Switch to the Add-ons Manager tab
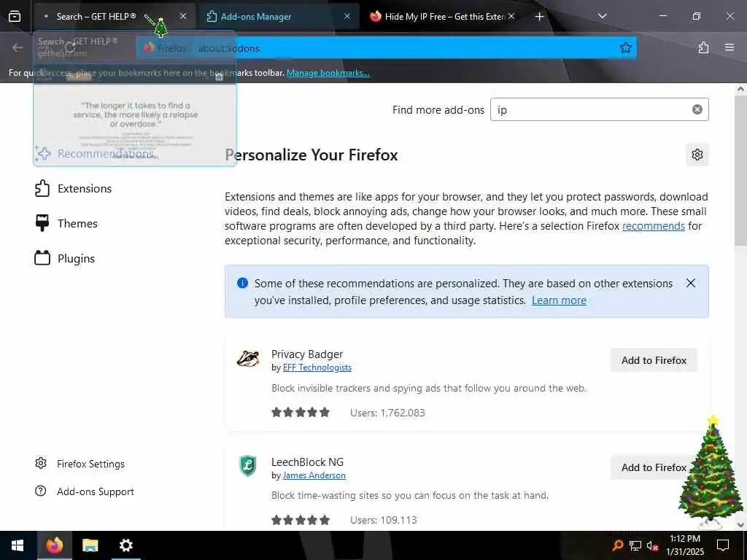Screen dimensions: 747x560 (x=279, y=16)
